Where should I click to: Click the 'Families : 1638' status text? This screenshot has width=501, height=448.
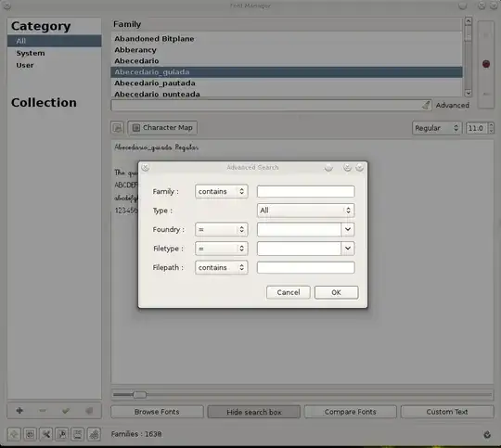tap(136, 434)
